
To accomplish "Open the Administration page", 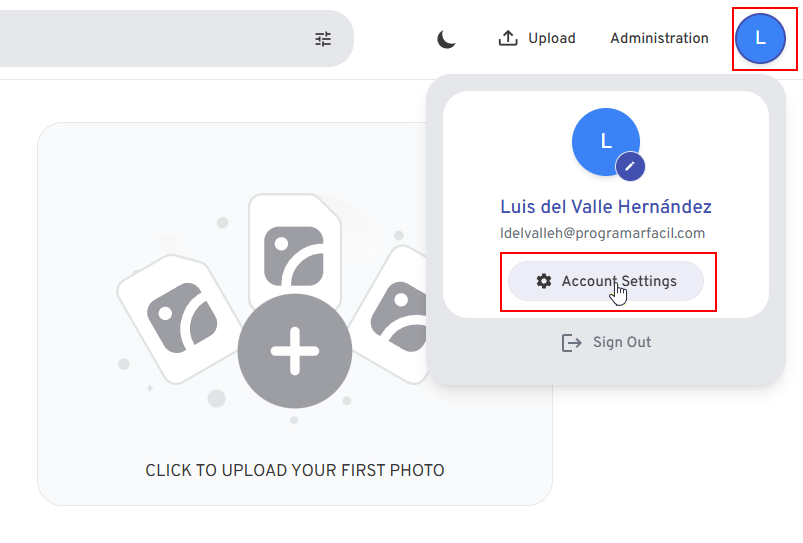I will [x=659, y=38].
